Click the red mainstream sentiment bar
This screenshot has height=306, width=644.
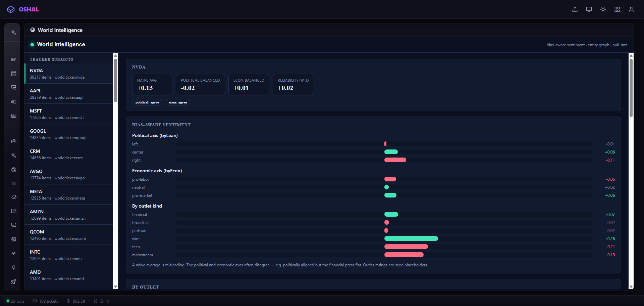pyautogui.click(x=404, y=255)
